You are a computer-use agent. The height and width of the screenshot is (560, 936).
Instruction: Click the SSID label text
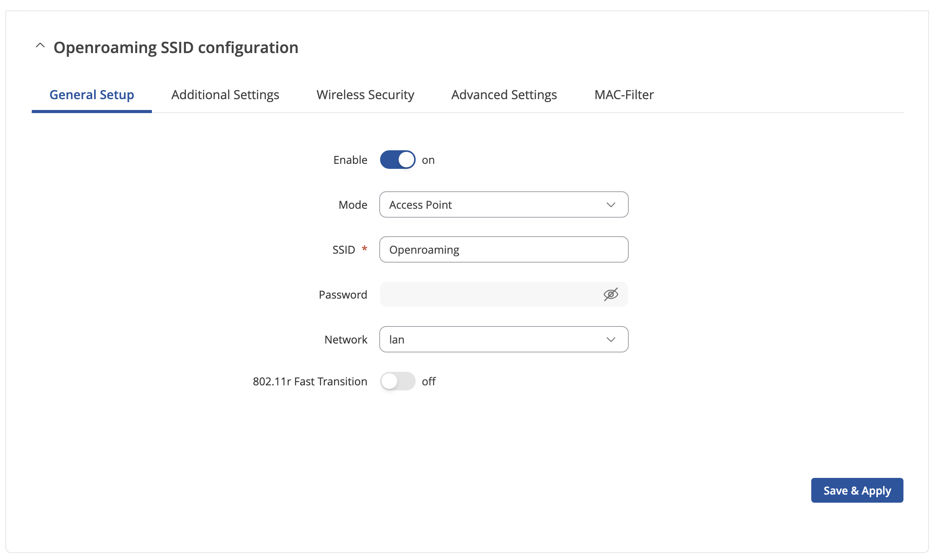coord(344,250)
